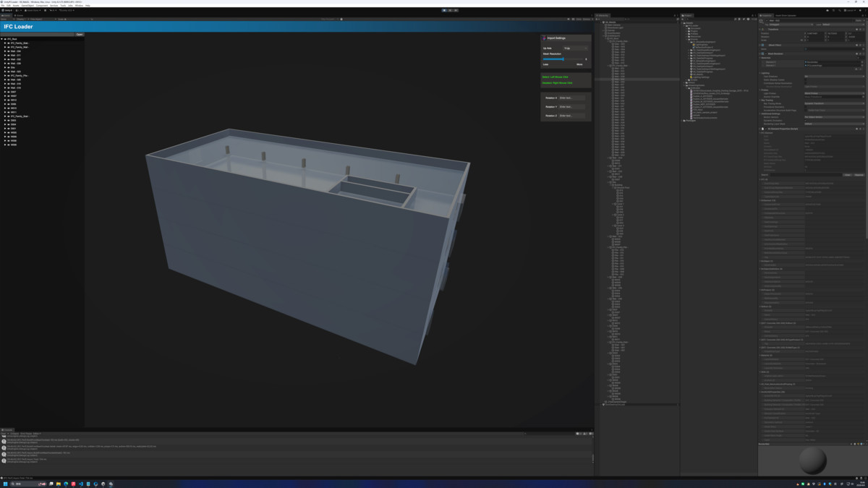Open the File menu
This screenshot has height=488, width=868.
4,6
